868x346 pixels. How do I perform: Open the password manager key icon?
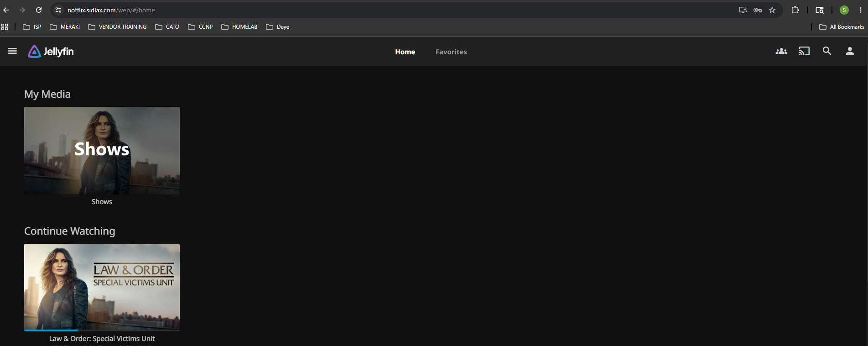(758, 10)
